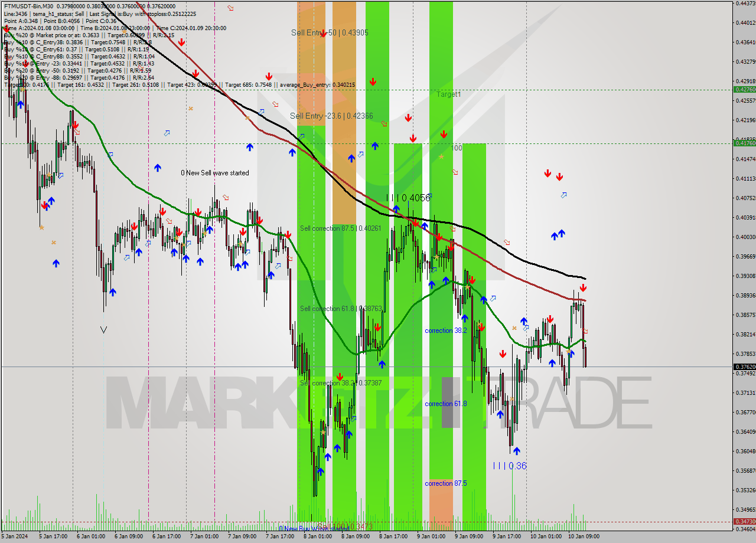Image resolution: width=756 pixels, height=543 pixels.
Task: Click the C_Entry88: 0.3552 line
Action: [x=79, y=56]
